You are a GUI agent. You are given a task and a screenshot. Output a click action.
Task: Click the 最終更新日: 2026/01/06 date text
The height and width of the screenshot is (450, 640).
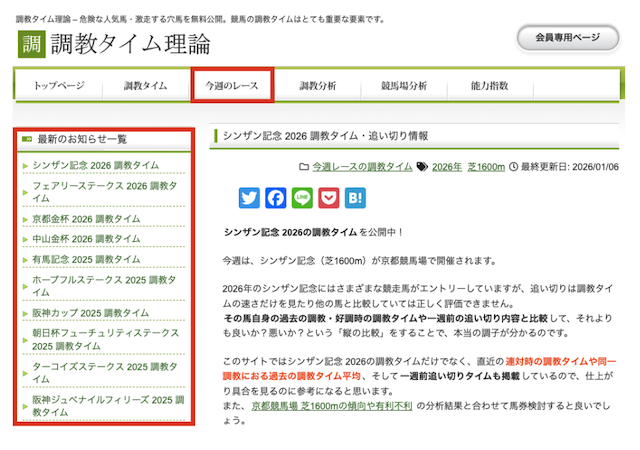[x=570, y=167]
